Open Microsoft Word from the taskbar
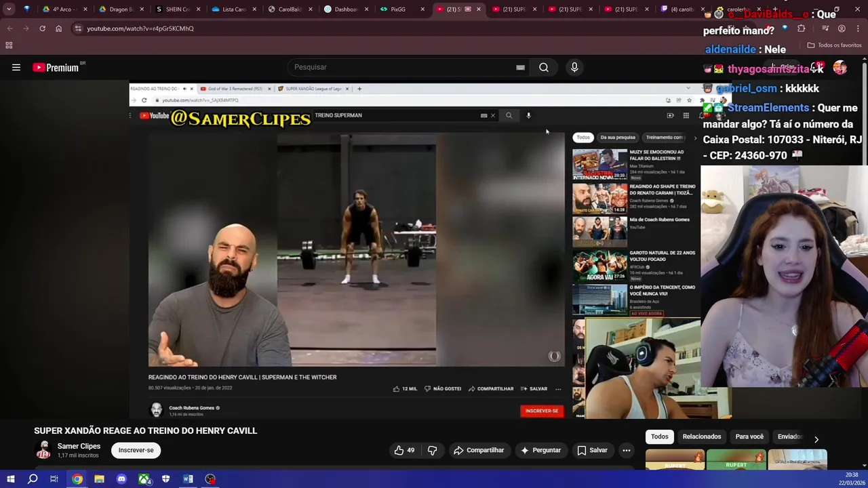 188,479
